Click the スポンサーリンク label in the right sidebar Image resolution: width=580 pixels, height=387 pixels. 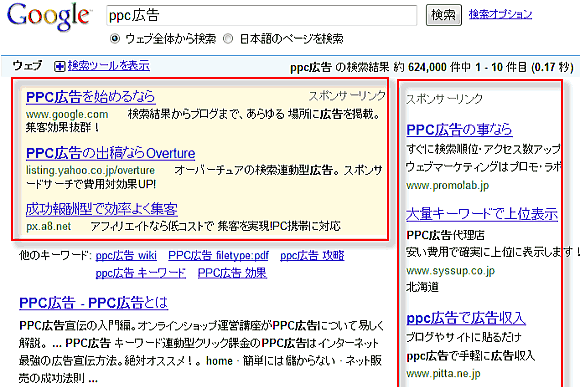point(444,99)
